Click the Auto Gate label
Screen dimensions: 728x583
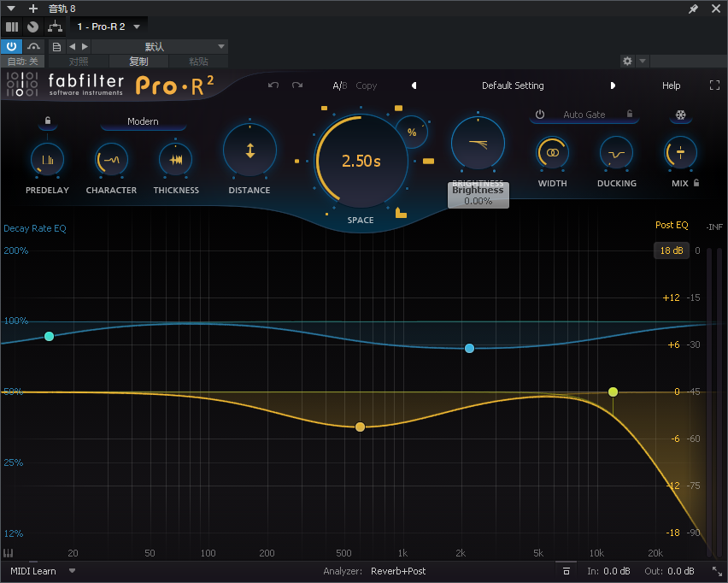coord(584,115)
